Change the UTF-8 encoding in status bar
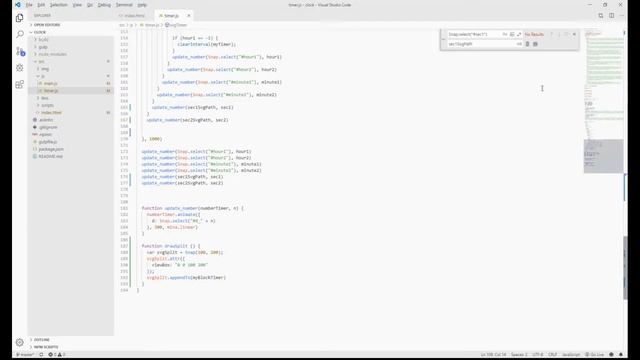This screenshot has width=640, height=360. [538, 355]
